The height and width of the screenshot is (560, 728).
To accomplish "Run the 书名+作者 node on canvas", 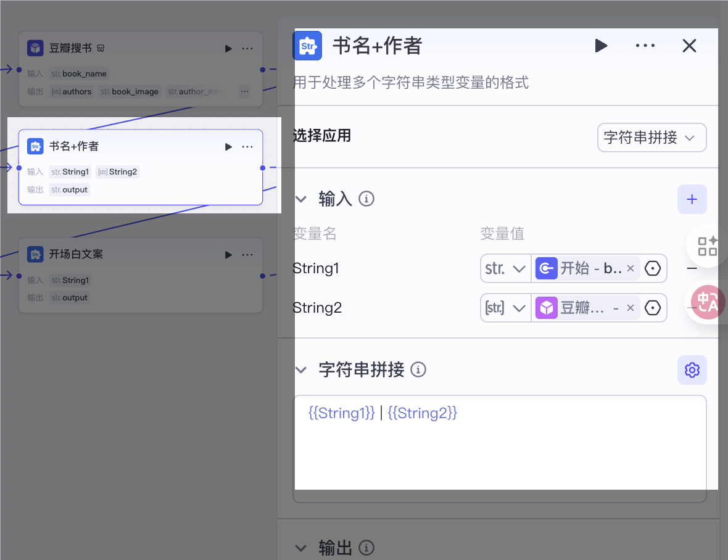I will [228, 147].
